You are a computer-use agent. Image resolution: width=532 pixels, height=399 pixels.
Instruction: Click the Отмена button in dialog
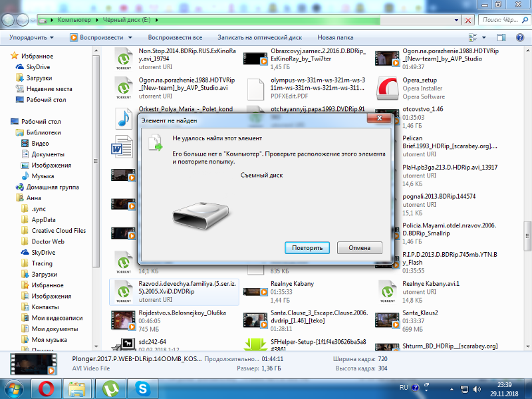click(359, 247)
